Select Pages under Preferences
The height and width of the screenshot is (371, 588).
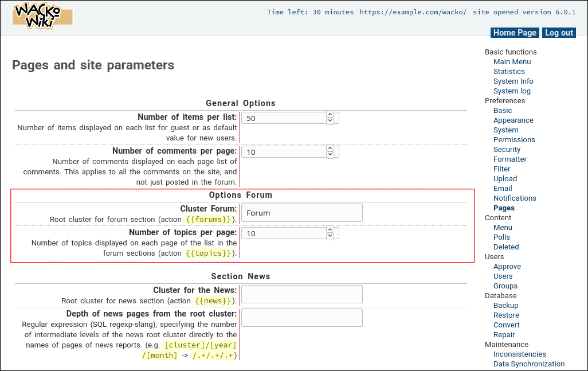pyautogui.click(x=504, y=208)
